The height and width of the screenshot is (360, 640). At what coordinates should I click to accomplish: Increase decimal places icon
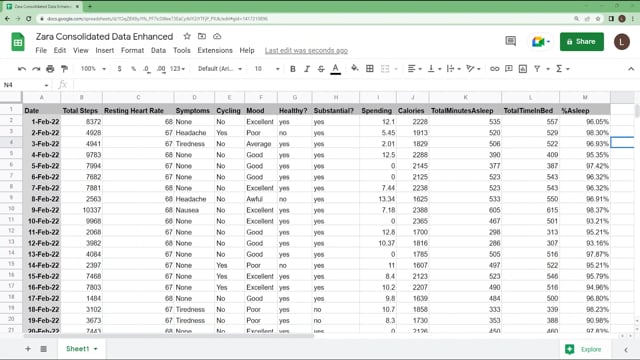tap(161, 69)
